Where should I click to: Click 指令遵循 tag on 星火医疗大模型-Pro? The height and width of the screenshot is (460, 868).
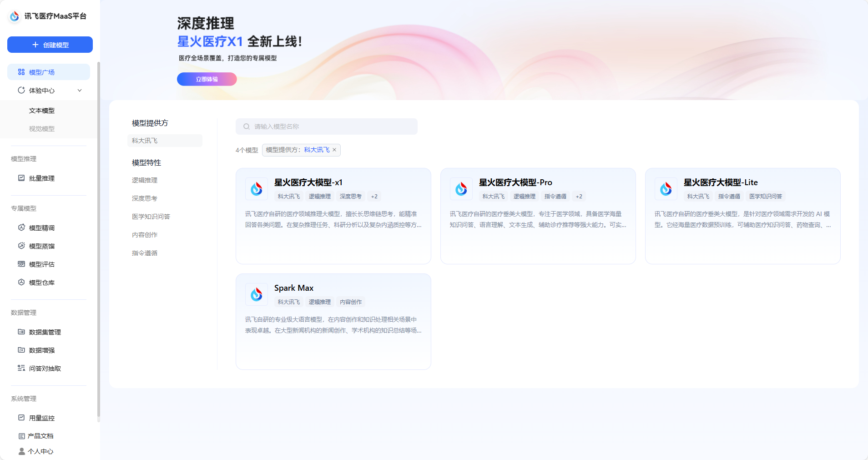click(555, 197)
